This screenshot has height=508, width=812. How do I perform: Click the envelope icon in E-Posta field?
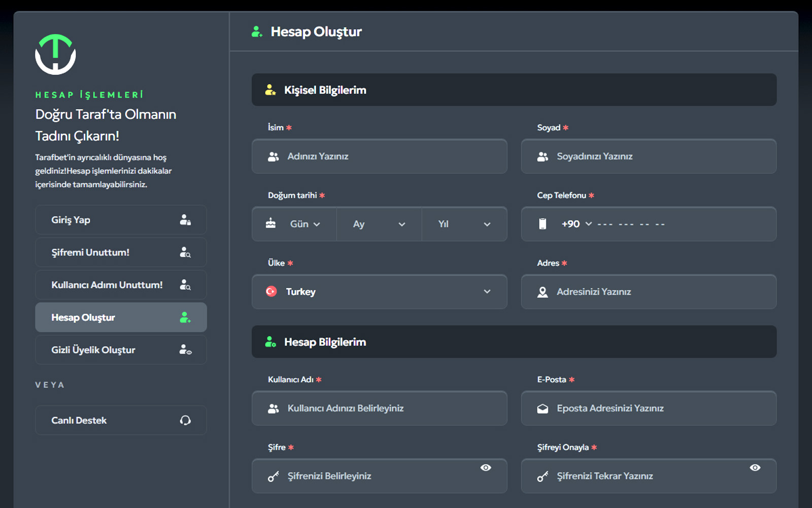coord(543,408)
